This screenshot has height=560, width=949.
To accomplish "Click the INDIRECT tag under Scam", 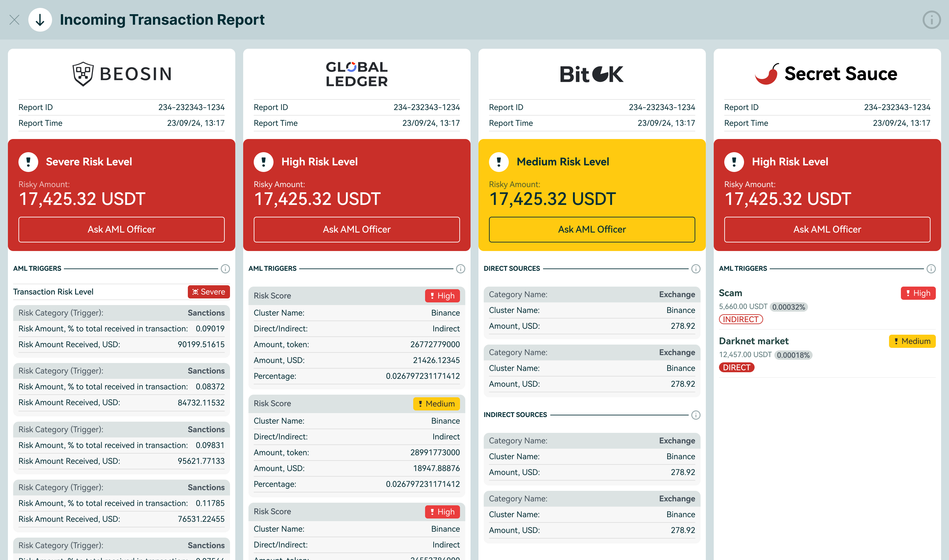I will 741,319.
